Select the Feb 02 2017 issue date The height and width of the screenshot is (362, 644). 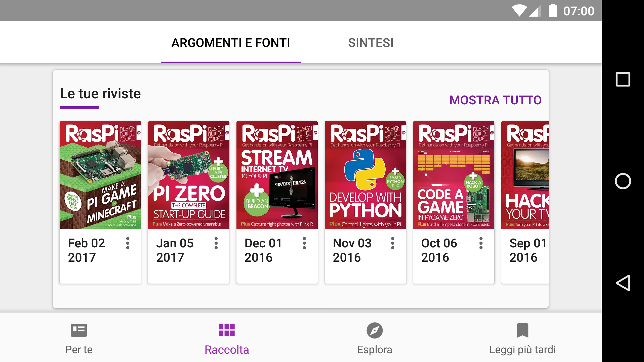(87, 250)
